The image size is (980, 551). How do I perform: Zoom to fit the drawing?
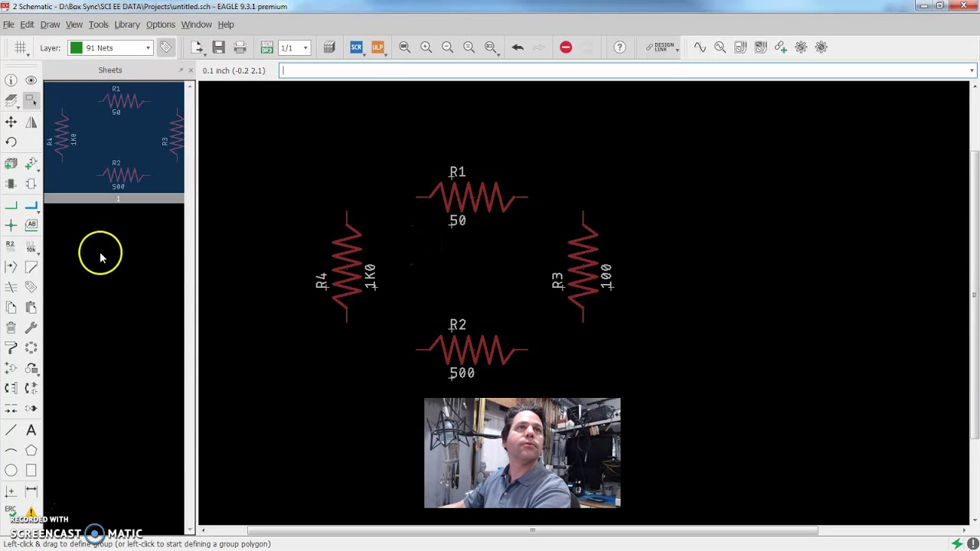click(x=404, y=47)
